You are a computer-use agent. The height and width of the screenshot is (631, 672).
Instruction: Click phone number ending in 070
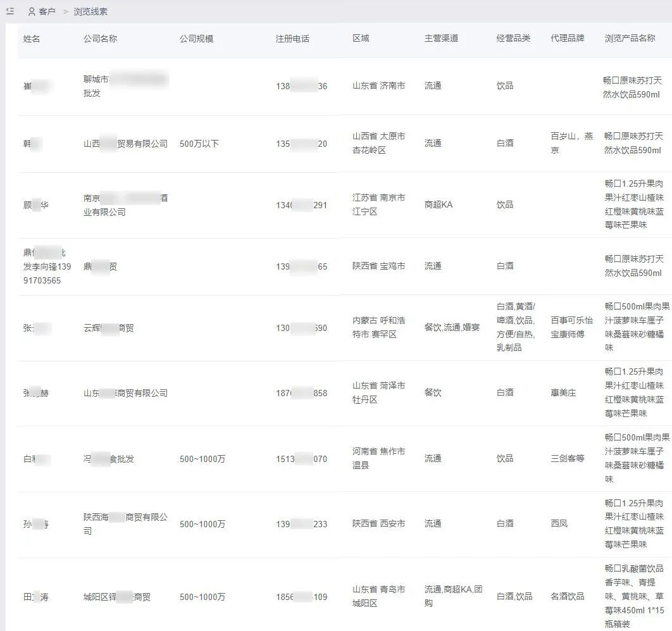click(x=302, y=459)
